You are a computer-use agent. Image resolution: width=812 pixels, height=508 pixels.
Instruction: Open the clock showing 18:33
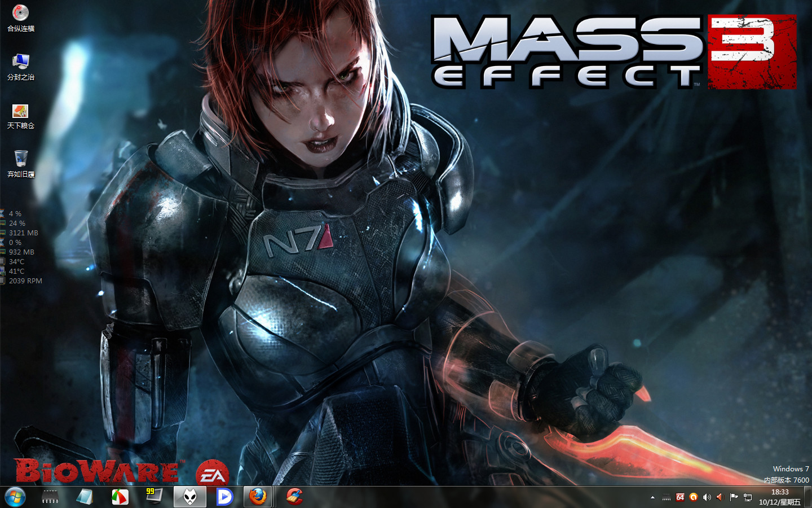point(780,497)
